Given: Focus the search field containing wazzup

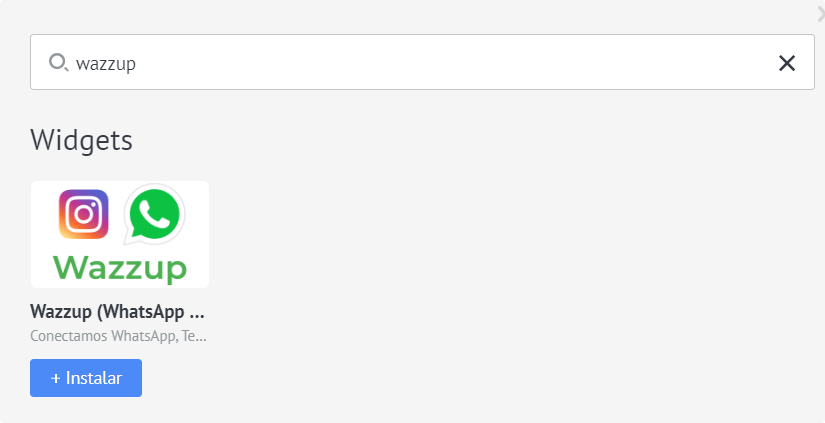Looking at the screenshot, I should 422,62.
